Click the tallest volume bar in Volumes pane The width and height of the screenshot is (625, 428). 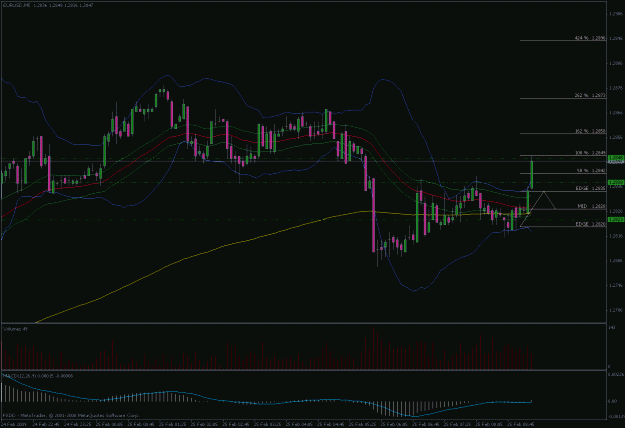(373, 348)
